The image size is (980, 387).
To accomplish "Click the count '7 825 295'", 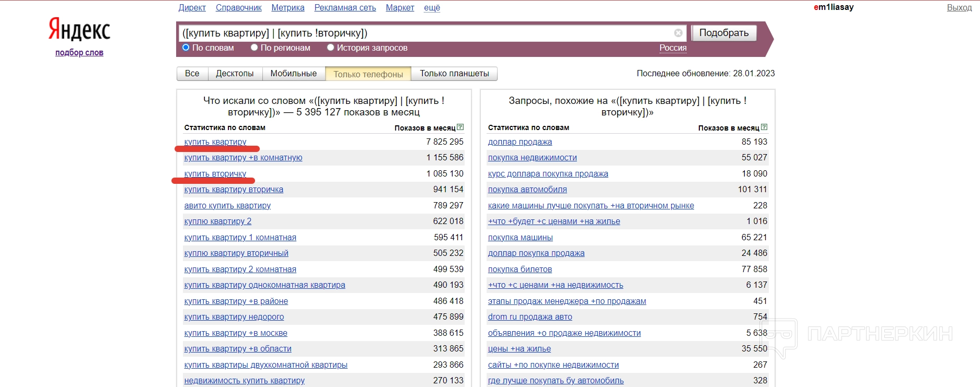I will click(445, 142).
